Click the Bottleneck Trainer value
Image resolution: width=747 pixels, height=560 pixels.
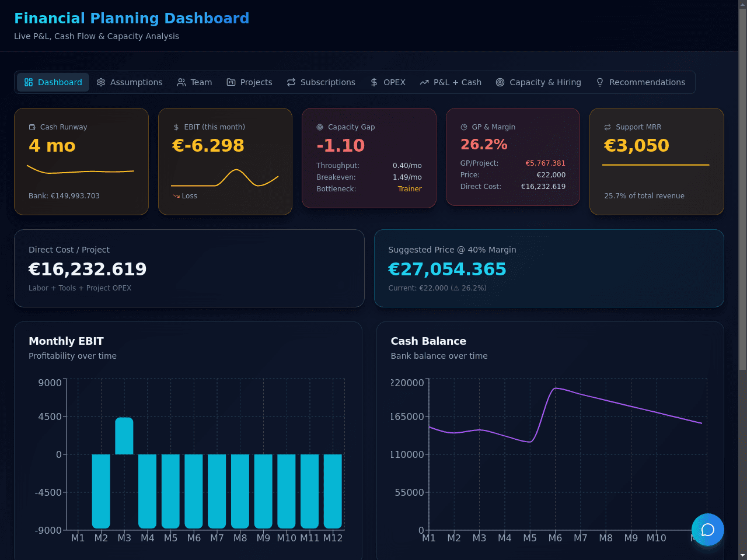[x=410, y=189]
